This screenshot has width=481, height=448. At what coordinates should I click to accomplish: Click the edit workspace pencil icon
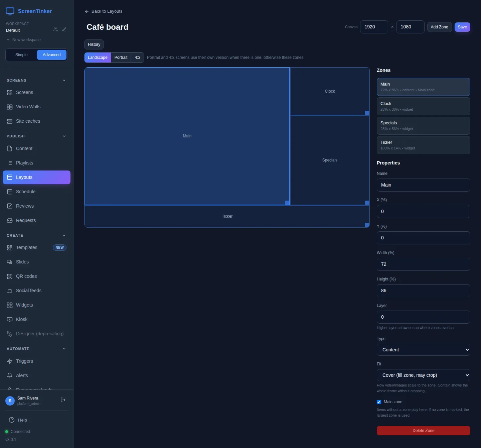tap(64, 30)
